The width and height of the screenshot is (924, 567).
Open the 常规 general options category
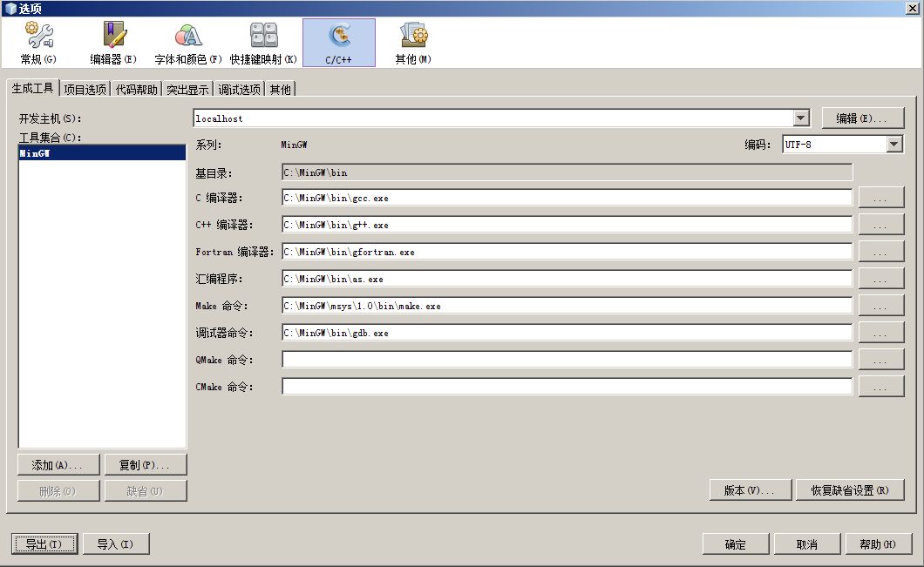point(39,43)
